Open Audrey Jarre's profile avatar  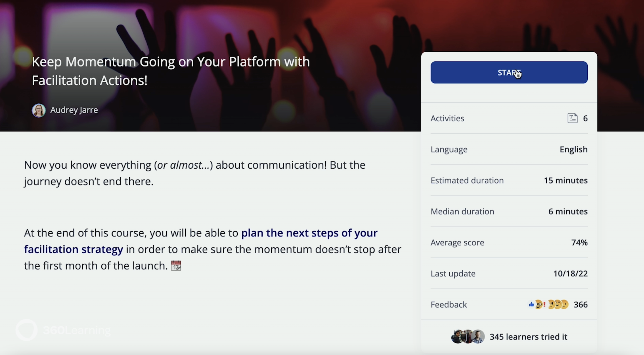tap(39, 110)
